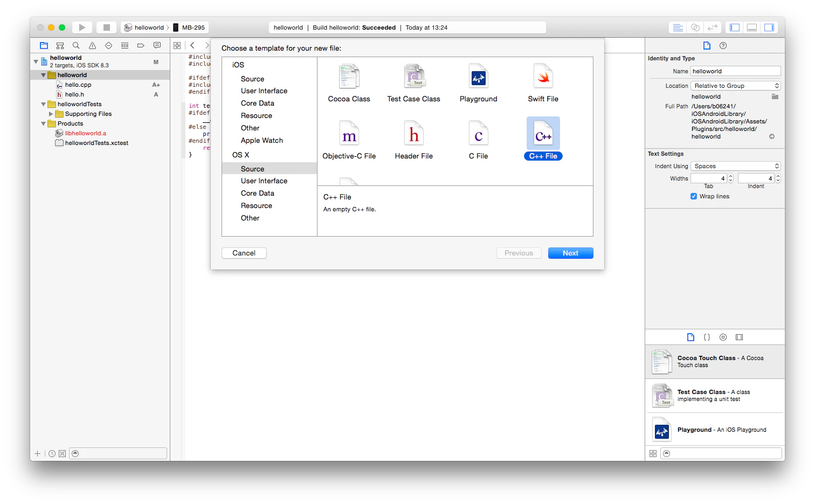815x504 pixels.
Task: Open the media library
Action: point(739,337)
